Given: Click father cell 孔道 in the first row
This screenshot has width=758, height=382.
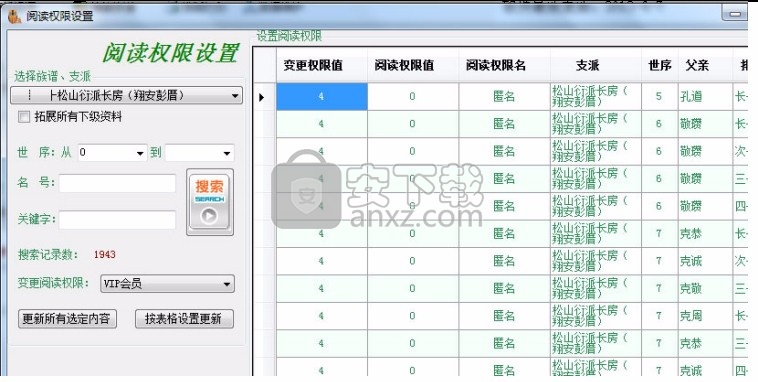Looking at the screenshot, I should (706, 97).
